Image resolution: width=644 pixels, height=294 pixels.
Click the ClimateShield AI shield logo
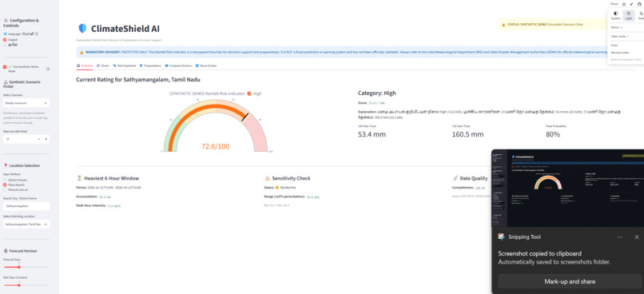(82, 28)
